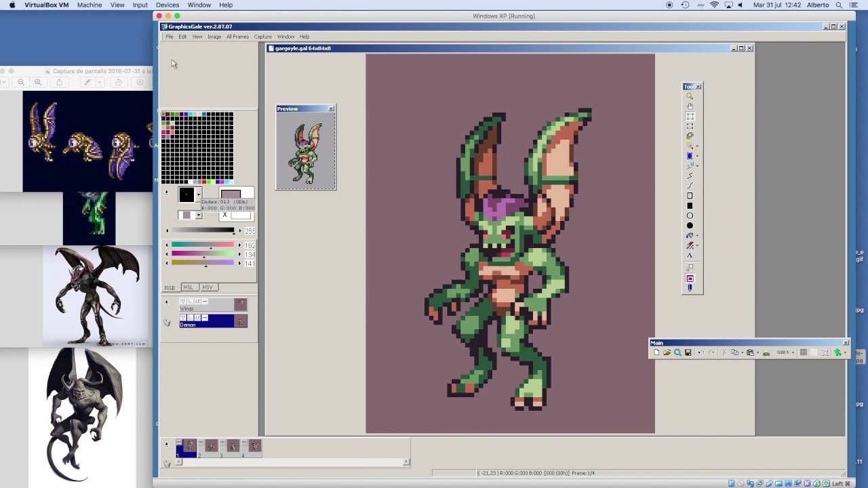Image resolution: width=868 pixels, height=488 pixels.
Task: Open the zoom percentage dropdown
Action: click(x=793, y=352)
